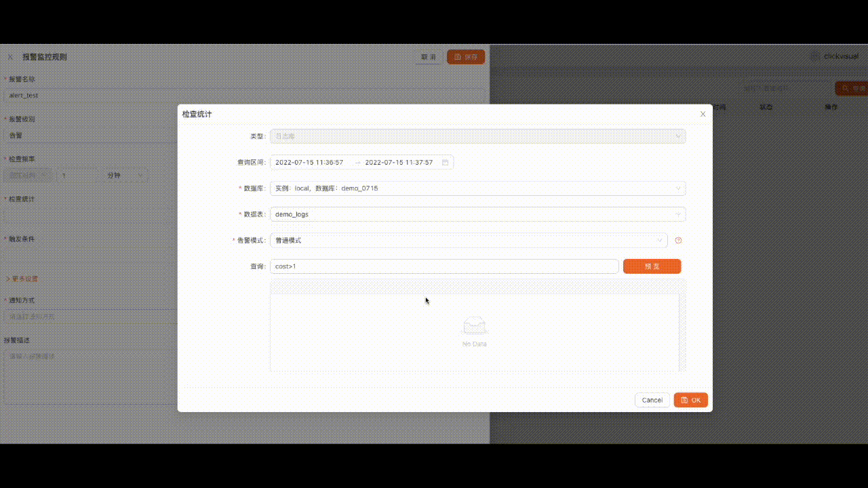Open the 数据库 dropdown showing demo_0715
Image resolution: width=868 pixels, height=488 pixels.
pos(477,188)
